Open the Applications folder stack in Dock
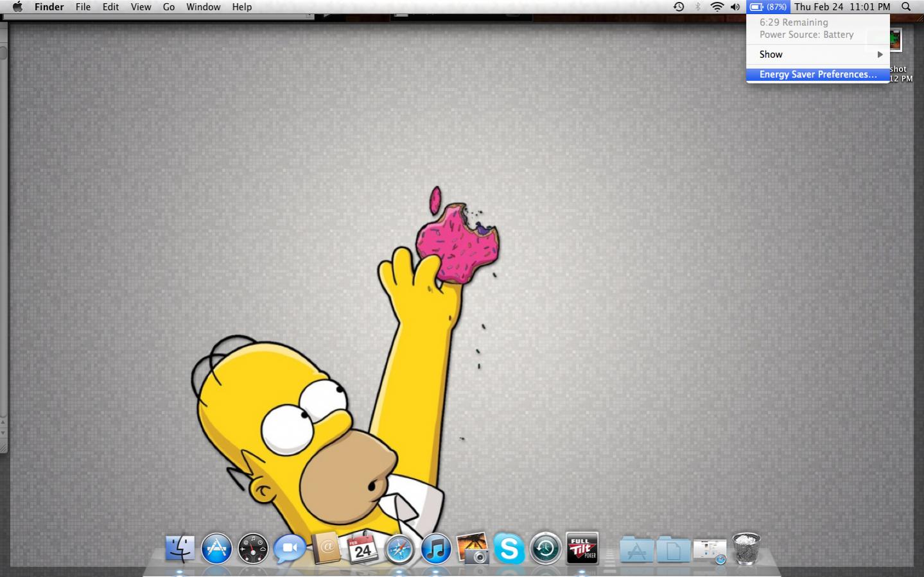The width and height of the screenshot is (924, 577). (636, 550)
